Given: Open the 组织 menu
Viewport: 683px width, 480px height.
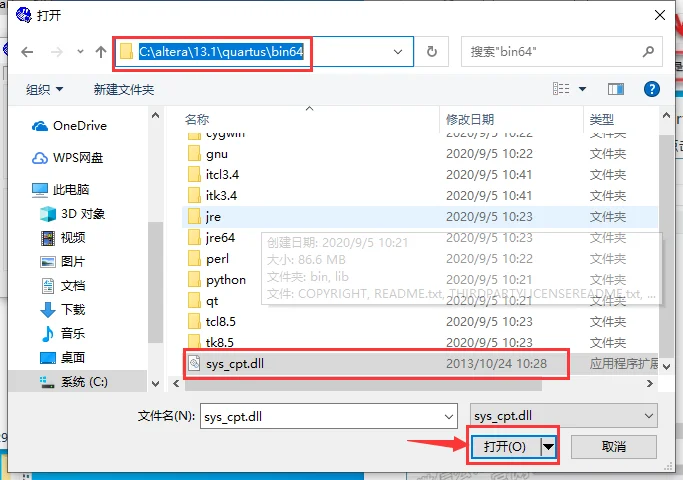Looking at the screenshot, I should tap(44, 89).
